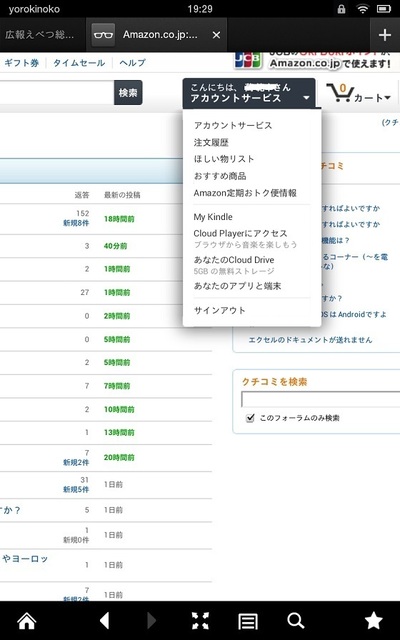The image size is (400, 640).
Task: Tap the Home icon in bottom bar
Action: pos(27,621)
